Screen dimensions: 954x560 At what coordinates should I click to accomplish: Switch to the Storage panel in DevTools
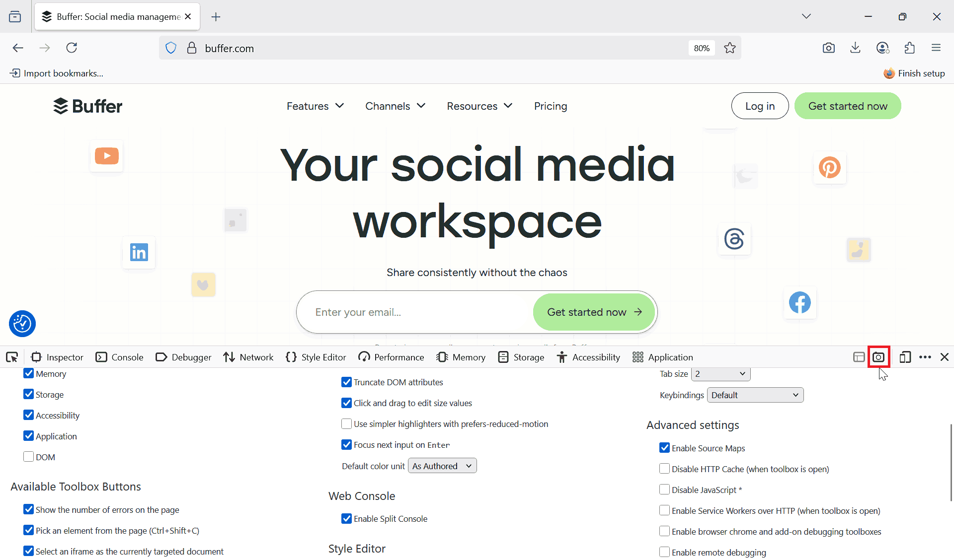click(521, 357)
